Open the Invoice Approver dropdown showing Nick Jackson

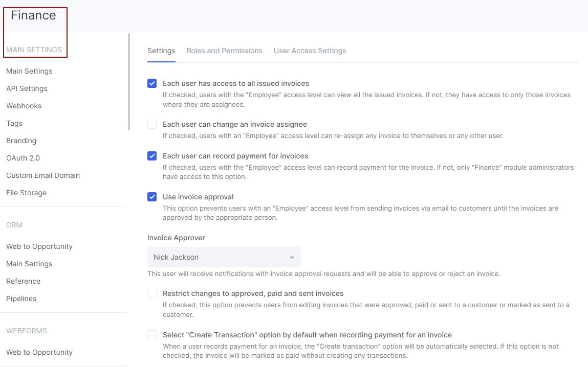224,257
